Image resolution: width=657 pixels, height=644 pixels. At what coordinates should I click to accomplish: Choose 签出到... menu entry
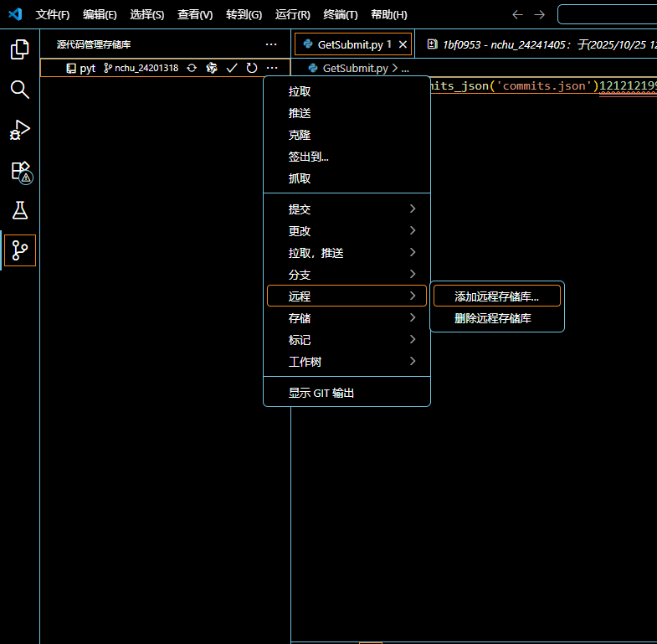(x=347, y=157)
